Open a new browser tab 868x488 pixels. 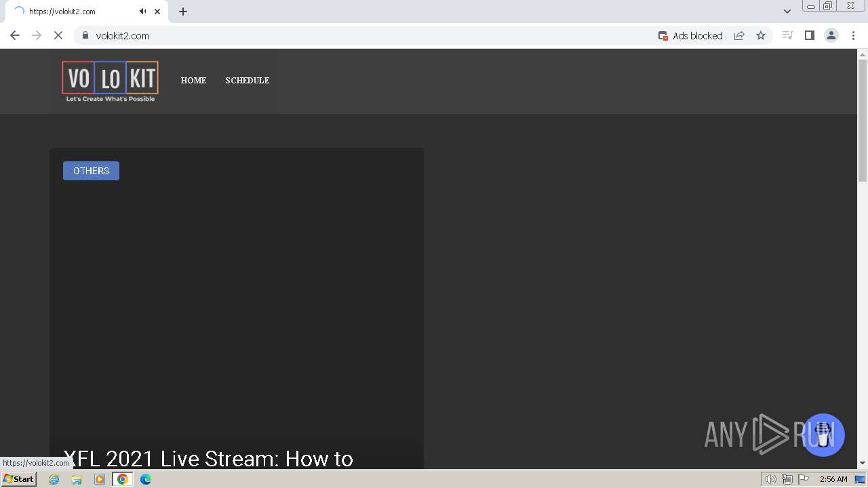[x=183, y=12]
